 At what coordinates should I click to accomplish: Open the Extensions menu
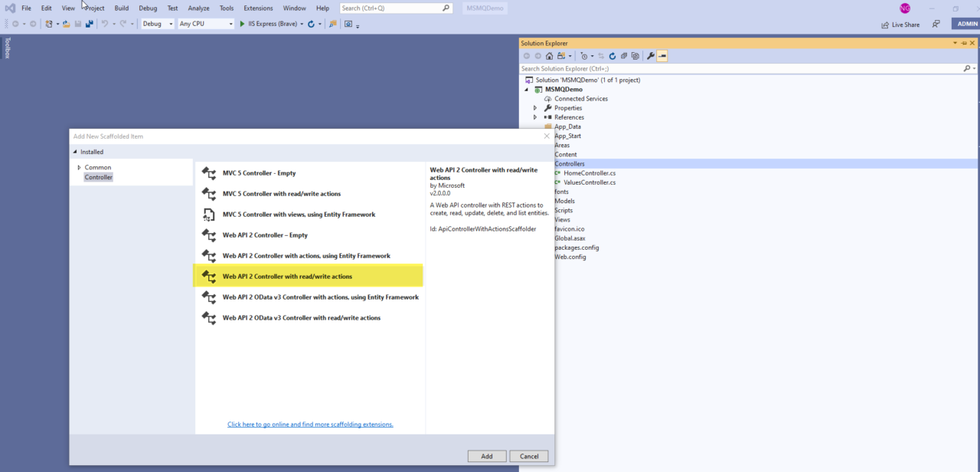pyautogui.click(x=258, y=8)
